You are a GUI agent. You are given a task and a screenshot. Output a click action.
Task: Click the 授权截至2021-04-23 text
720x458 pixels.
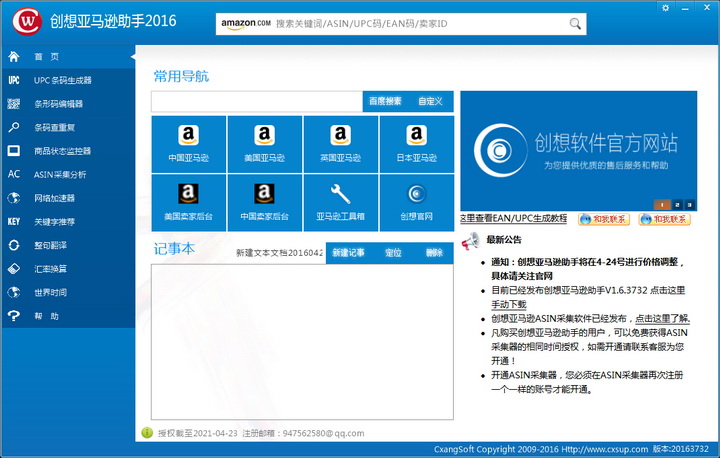point(198,433)
